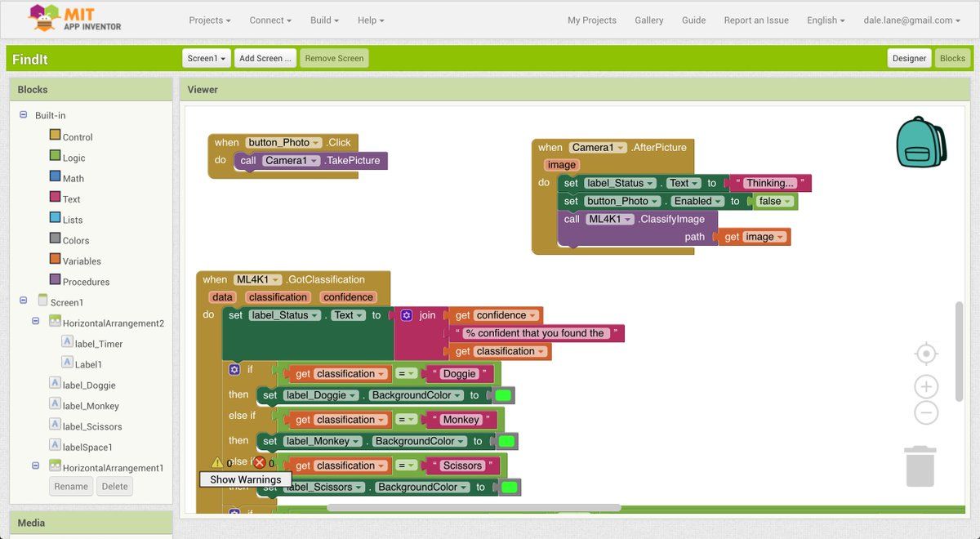Open the backpack icon in viewer
The width and height of the screenshot is (980, 539).
point(920,142)
